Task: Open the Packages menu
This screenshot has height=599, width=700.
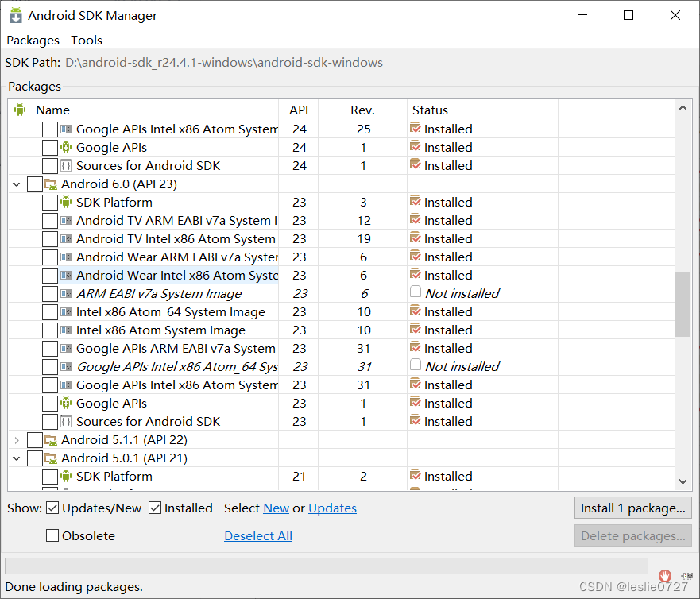Action: (x=33, y=41)
